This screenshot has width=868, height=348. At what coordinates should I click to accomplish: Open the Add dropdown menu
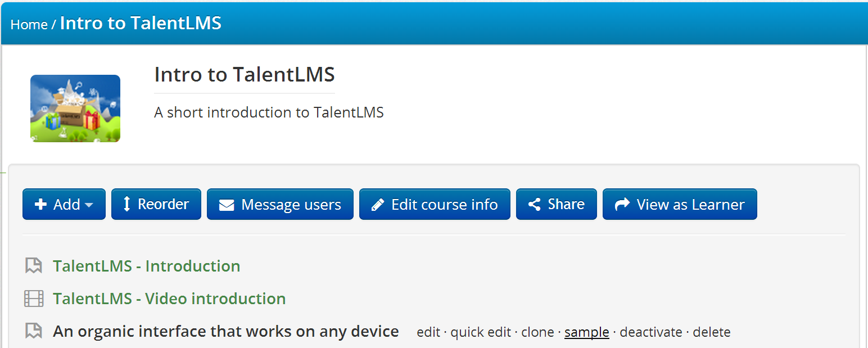point(64,204)
